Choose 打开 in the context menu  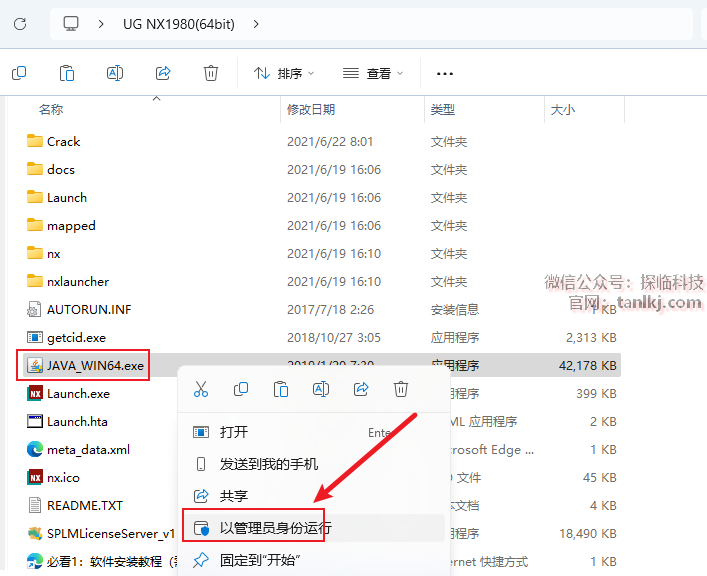pyautogui.click(x=313, y=432)
